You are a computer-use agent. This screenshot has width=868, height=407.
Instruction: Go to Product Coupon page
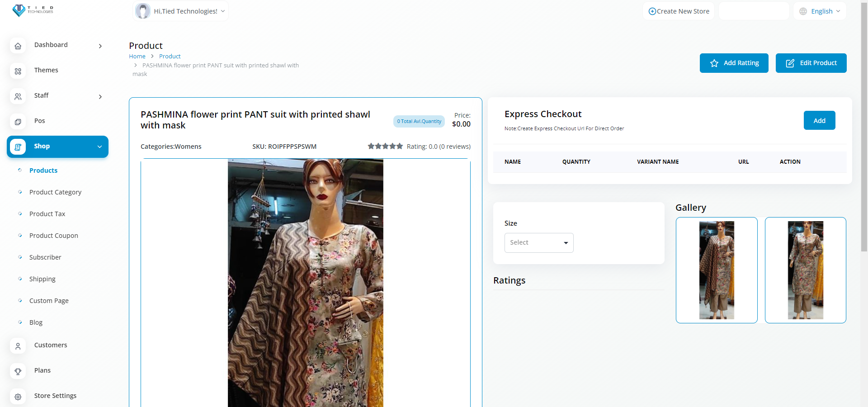pyautogui.click(x=53, y=236)
